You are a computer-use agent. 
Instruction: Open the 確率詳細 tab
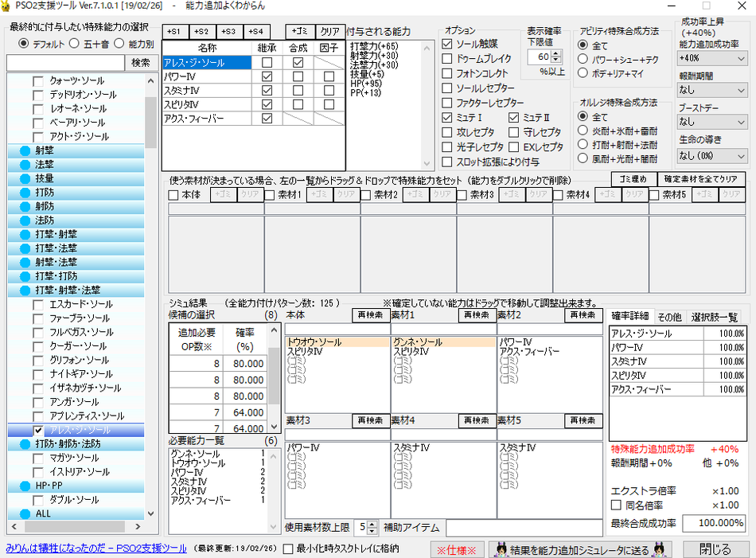click(630, 316)
